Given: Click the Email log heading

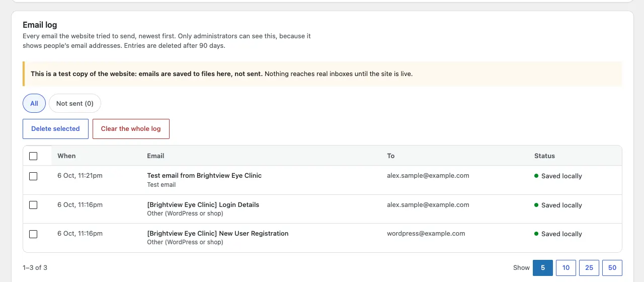Looking at the screenshot, I should [40, 25].
